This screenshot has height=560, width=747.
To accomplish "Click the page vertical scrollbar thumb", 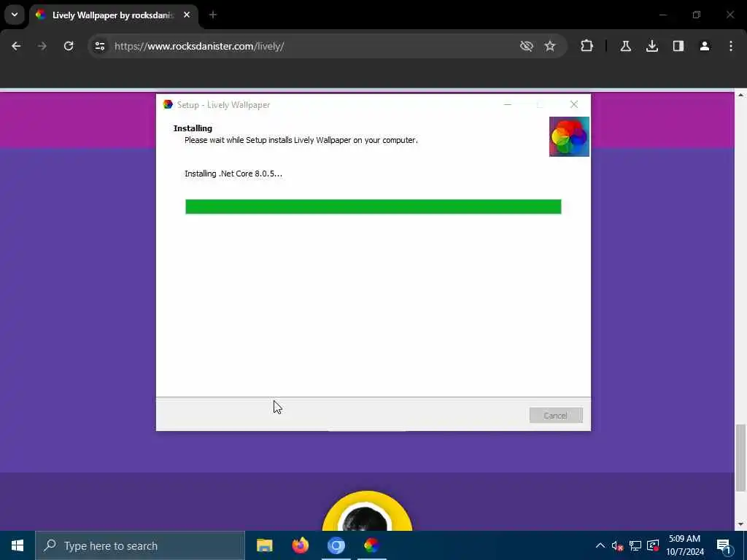I will [740, 458].
